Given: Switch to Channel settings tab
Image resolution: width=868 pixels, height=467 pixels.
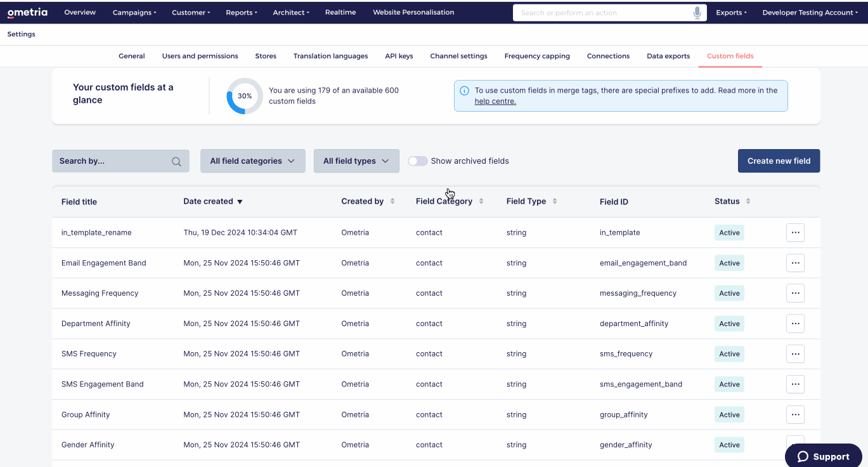Looking at the screenshot, I should click(x=458, y=56).
